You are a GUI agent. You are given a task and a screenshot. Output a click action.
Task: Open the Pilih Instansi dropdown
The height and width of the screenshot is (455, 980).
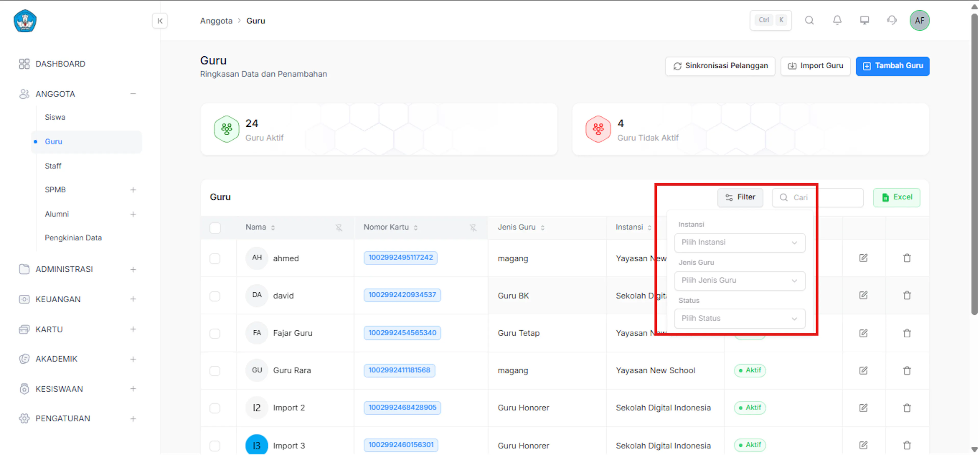tap(740, 243)
